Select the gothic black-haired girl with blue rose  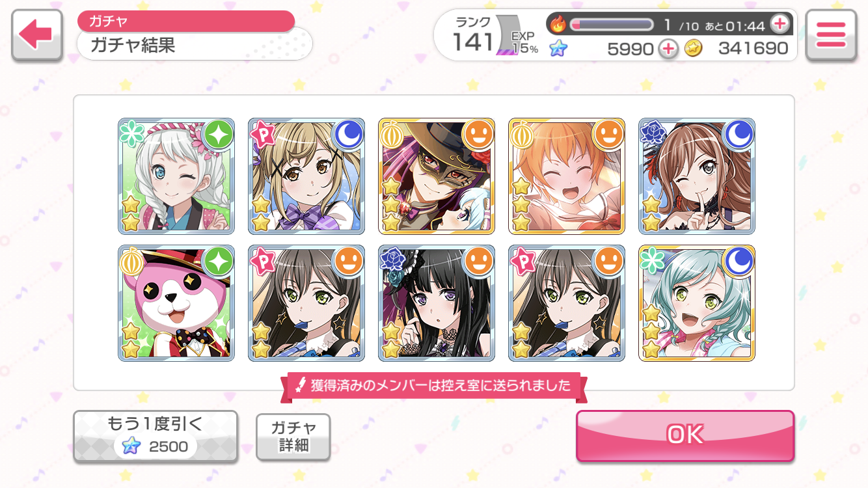tap(437, 303)
